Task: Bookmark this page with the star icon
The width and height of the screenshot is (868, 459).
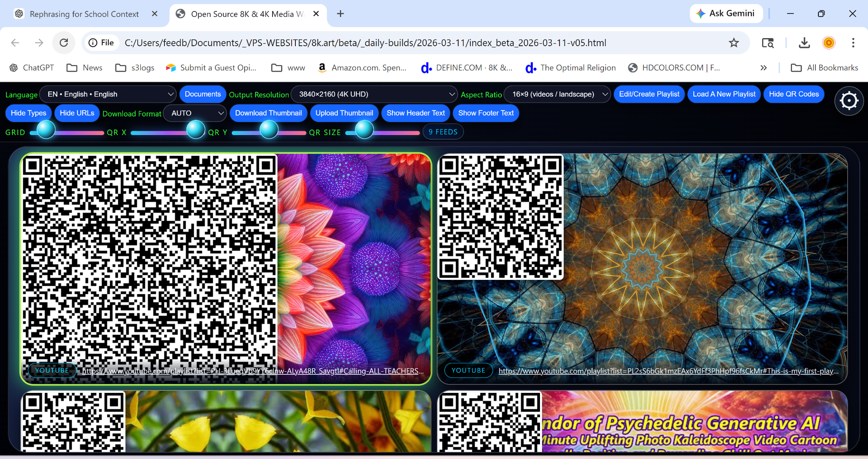Action: pyautogui.click(x=734, y=43)
